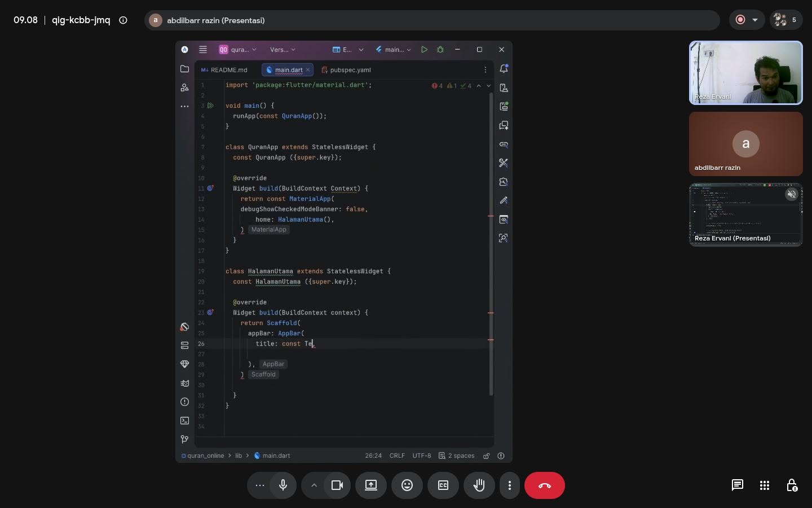Click the run gutter icon at line 3

point(210,106)
